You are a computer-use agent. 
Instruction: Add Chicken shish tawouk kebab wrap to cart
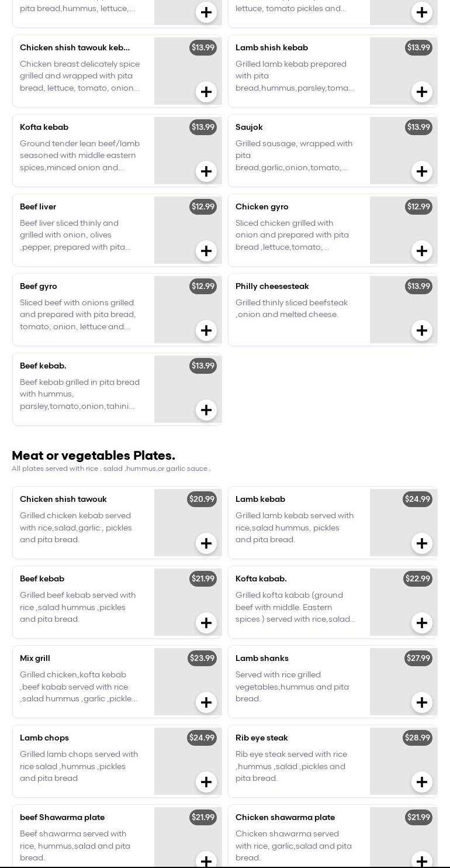(206, 92)
